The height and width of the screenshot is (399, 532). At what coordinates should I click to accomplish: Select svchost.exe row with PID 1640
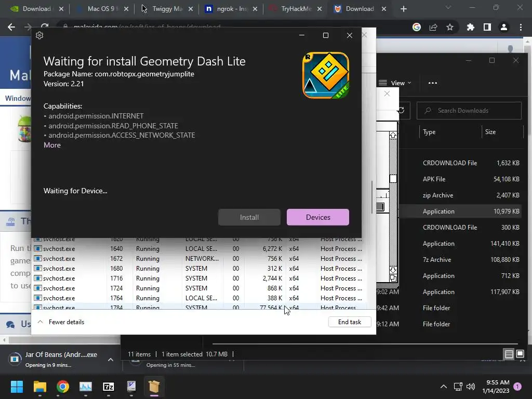pos(199,249)
